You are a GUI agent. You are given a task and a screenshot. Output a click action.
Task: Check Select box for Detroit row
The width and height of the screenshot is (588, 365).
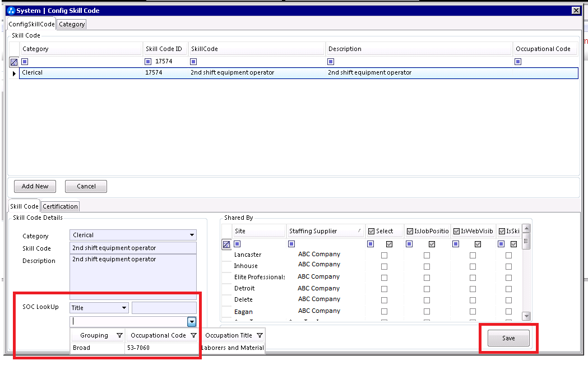tap(384, 289)
